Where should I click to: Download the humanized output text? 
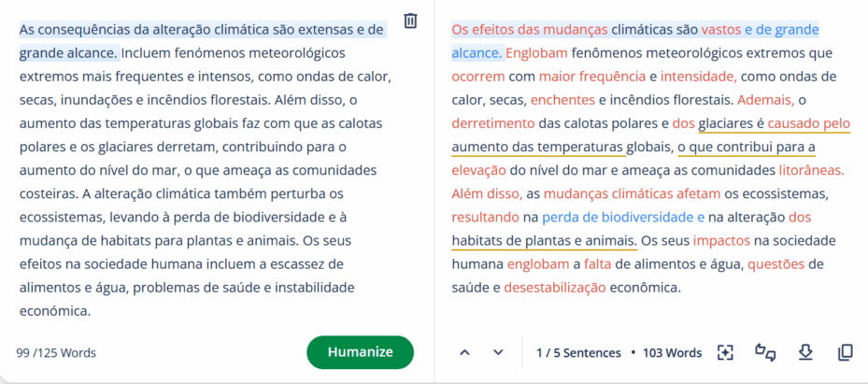pos(805,352)
